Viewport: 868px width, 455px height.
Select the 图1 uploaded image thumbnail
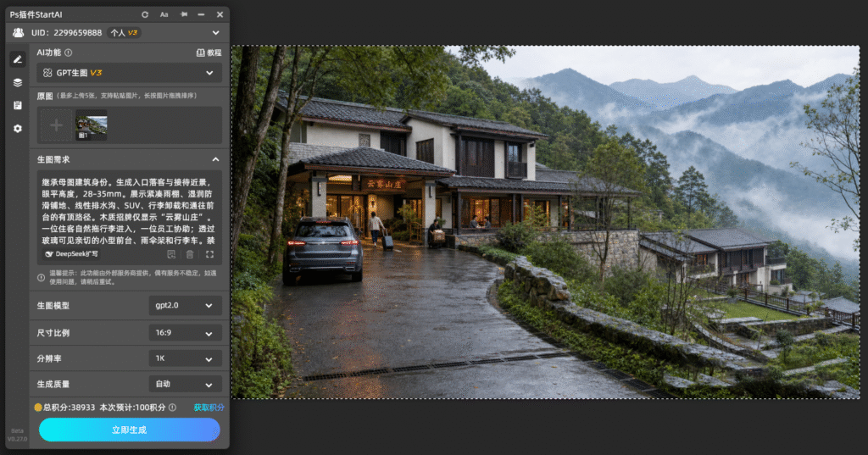[92, 127]
